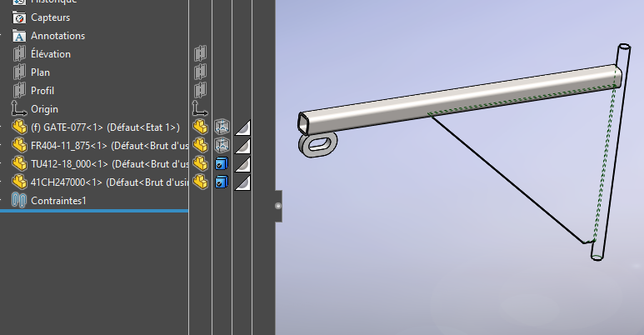Click the GATE-077 component part icon
This screenshot has width=644, height=335.
point(19,127)
